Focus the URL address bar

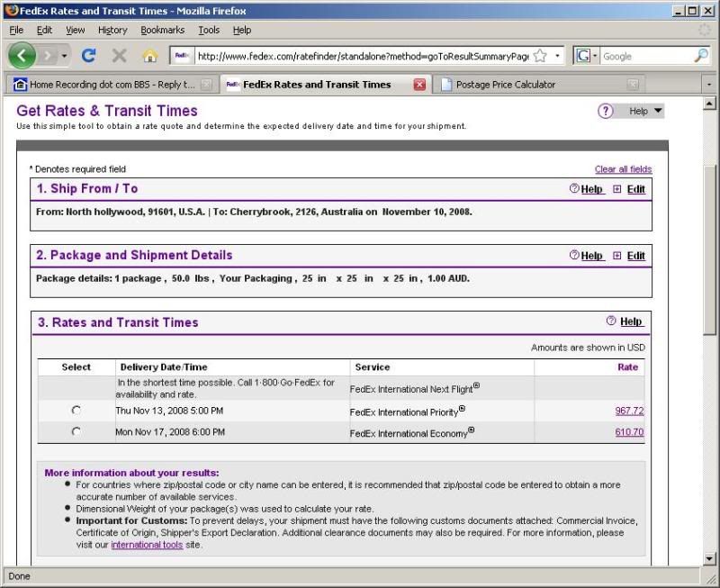pos(363,56)
